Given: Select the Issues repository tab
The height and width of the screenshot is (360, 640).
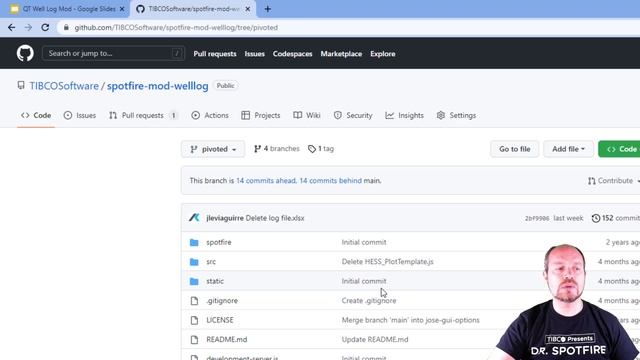Looking at the screenshot, I should point(80,116).
